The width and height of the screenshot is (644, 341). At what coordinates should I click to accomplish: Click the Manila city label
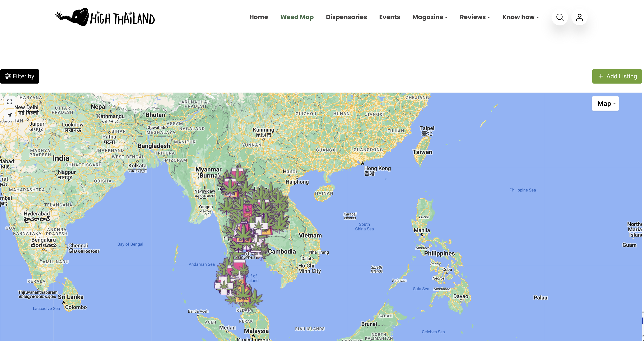point(422,230)
